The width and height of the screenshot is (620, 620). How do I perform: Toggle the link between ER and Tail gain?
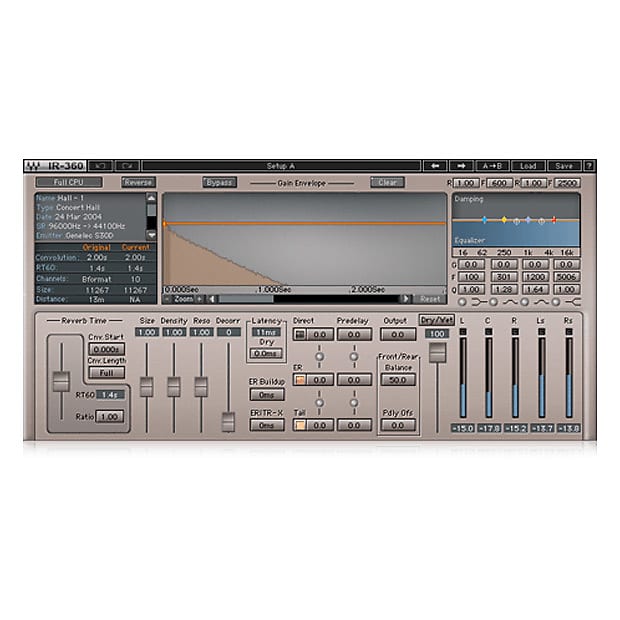click(319, 403)
